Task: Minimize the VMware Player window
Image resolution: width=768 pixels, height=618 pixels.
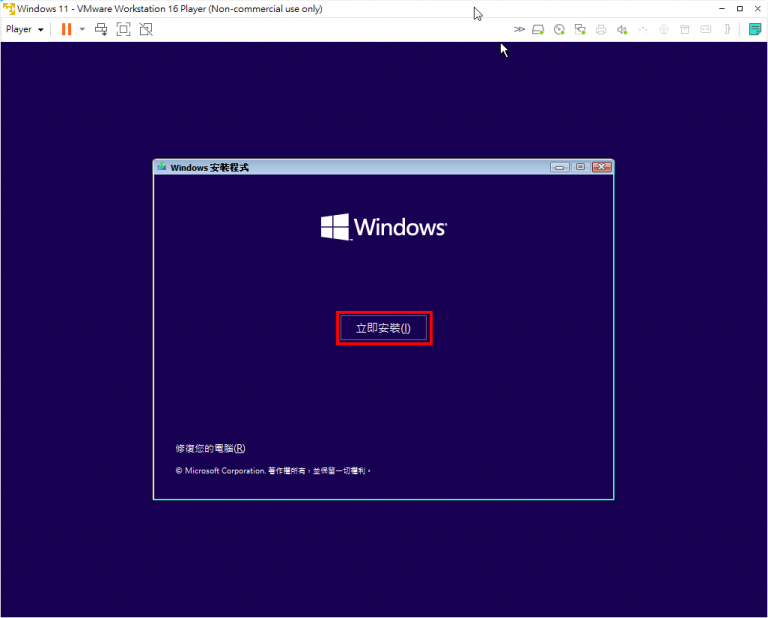Action: click(722, 9)
